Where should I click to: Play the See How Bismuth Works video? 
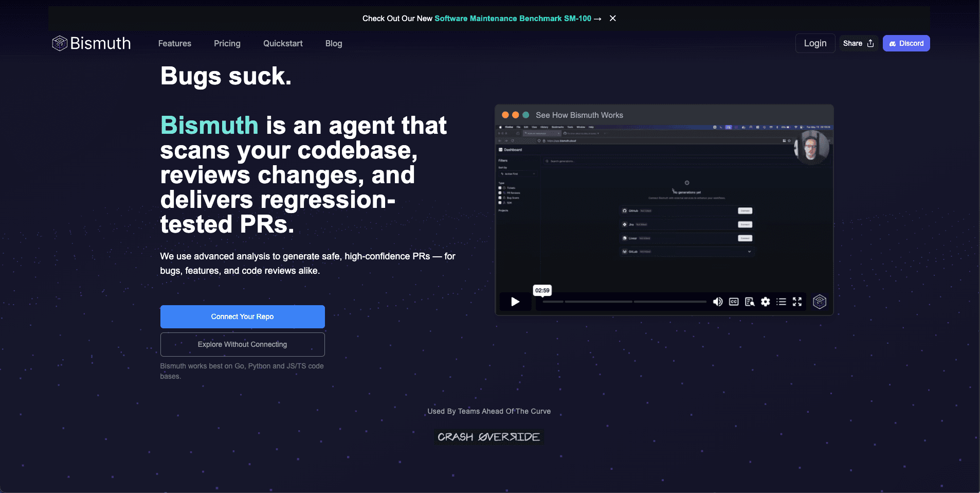click(515, 302)
